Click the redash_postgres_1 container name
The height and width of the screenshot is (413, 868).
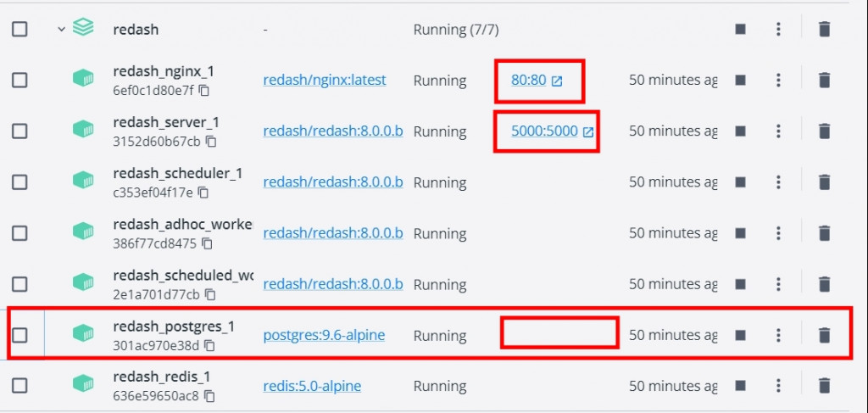(x=174, y=326)
